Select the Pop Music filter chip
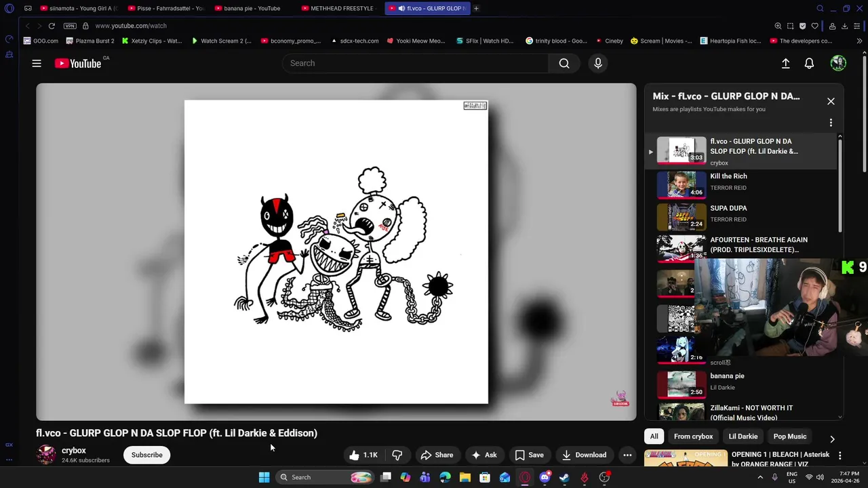 pyautogui.click(x=790, y=436)
